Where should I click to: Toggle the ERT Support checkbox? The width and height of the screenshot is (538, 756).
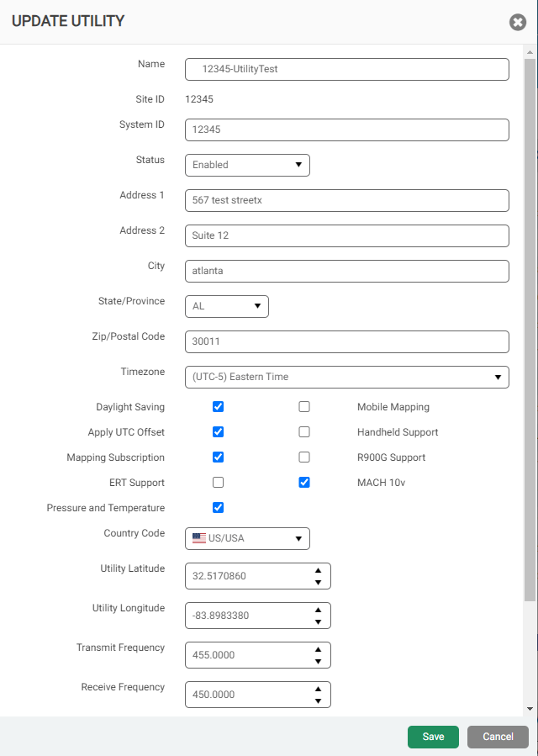click(x=219, y=483)
